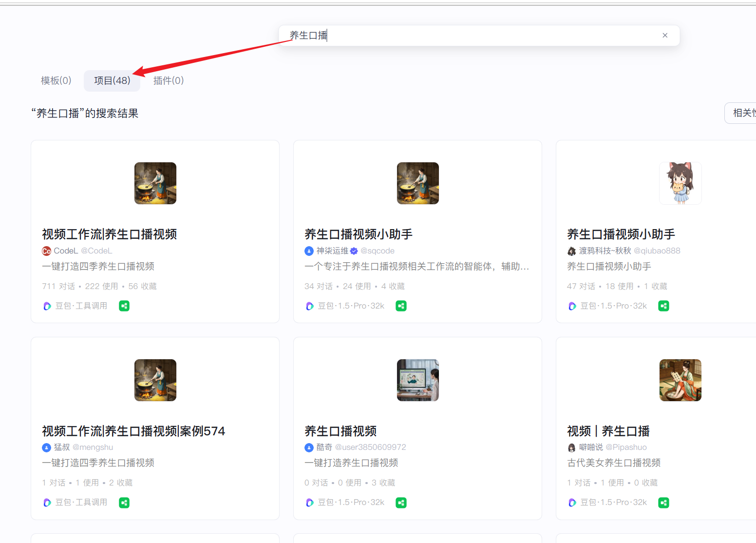Clear the search field with the X icon
This screenshot has width=756, height=543.
pos(665,36)
